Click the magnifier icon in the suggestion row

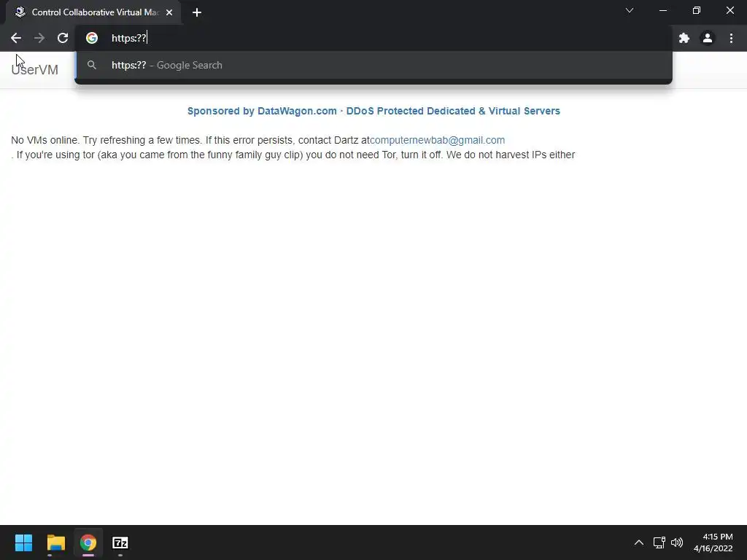coord(92,65)
